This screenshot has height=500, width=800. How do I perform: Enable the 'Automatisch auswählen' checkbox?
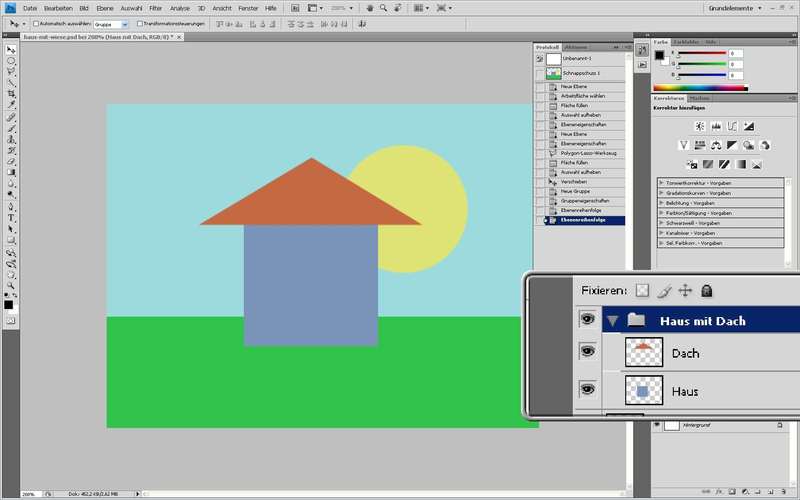(35, 22)
